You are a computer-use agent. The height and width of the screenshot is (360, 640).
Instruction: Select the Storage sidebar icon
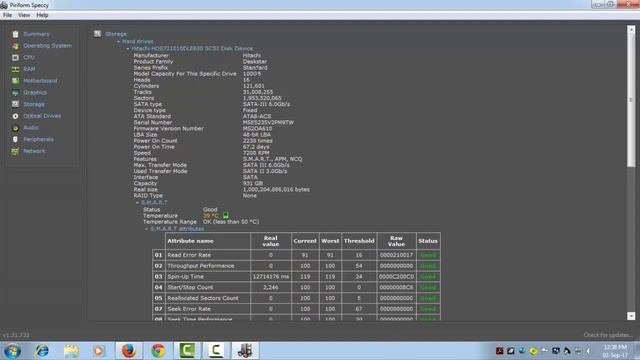pos(15,104)
